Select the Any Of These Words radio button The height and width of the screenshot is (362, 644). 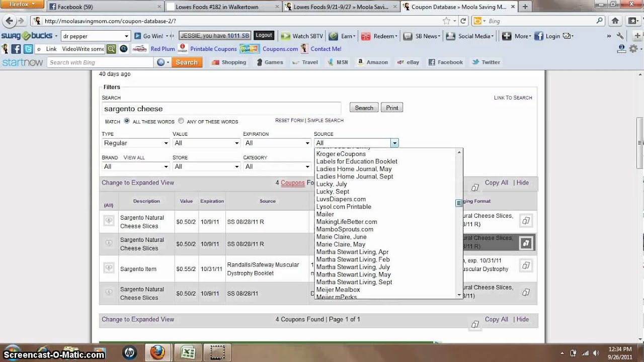coord(181,121)
